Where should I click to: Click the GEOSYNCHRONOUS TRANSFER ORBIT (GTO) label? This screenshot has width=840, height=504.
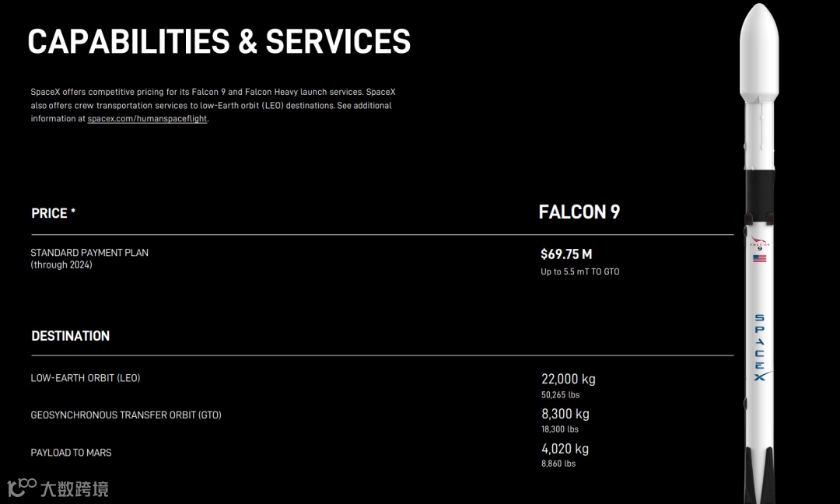[126, 415]
